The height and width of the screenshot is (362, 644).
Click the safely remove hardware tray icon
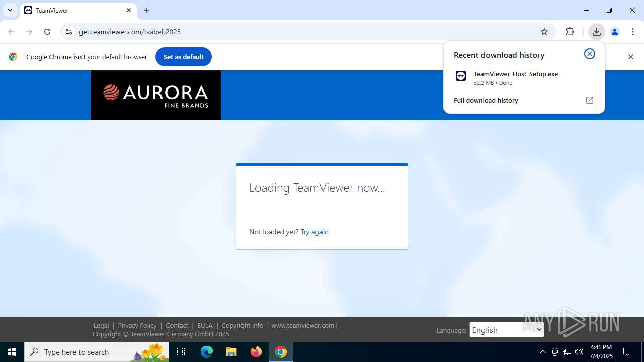point(555,352)
